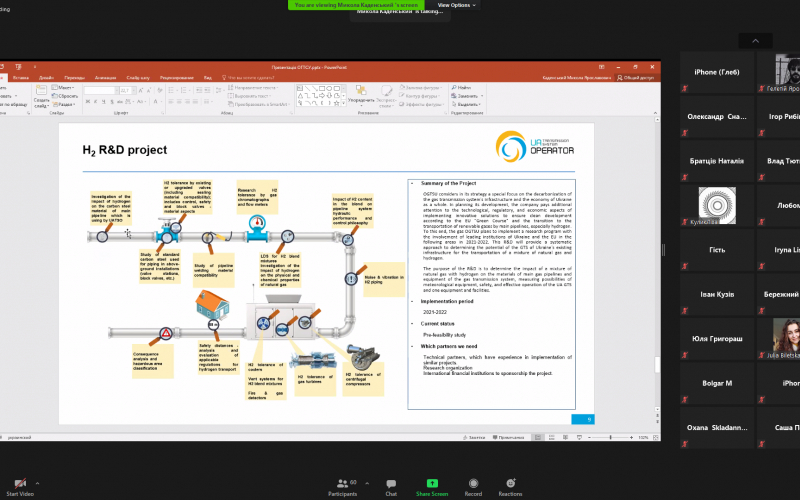
Task: Click the Start Video camera icon
Action: [x=19, y=484]
